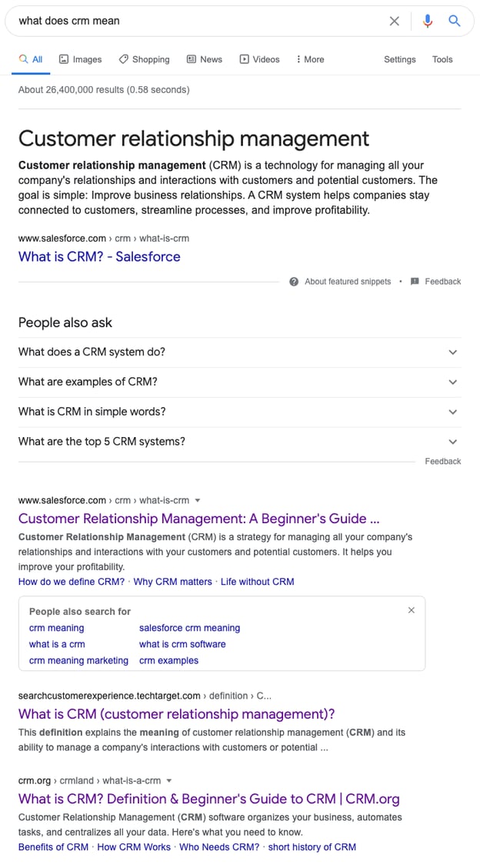Click the About featured snippets question icon
The image size is (480, 868).
point(294,282)
